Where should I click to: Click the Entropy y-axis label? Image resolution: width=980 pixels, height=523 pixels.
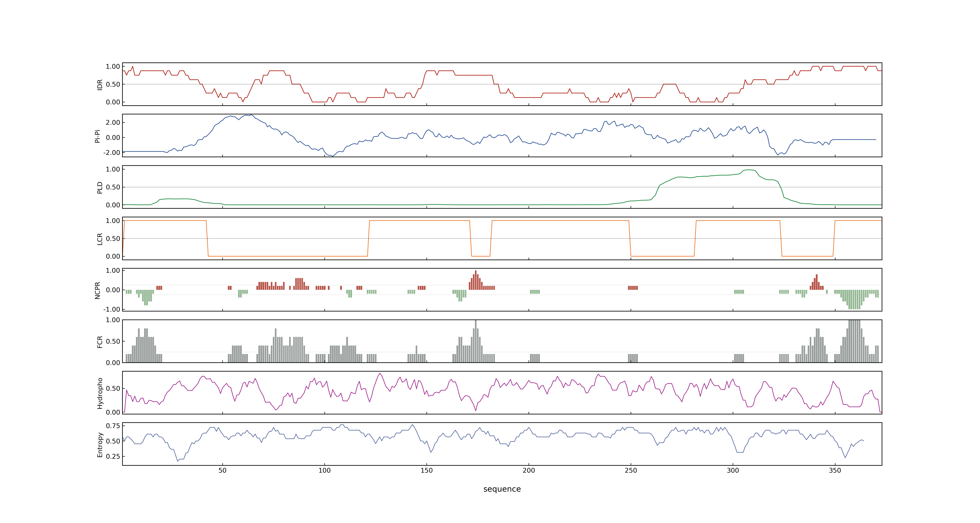click(x=100, y=444)
